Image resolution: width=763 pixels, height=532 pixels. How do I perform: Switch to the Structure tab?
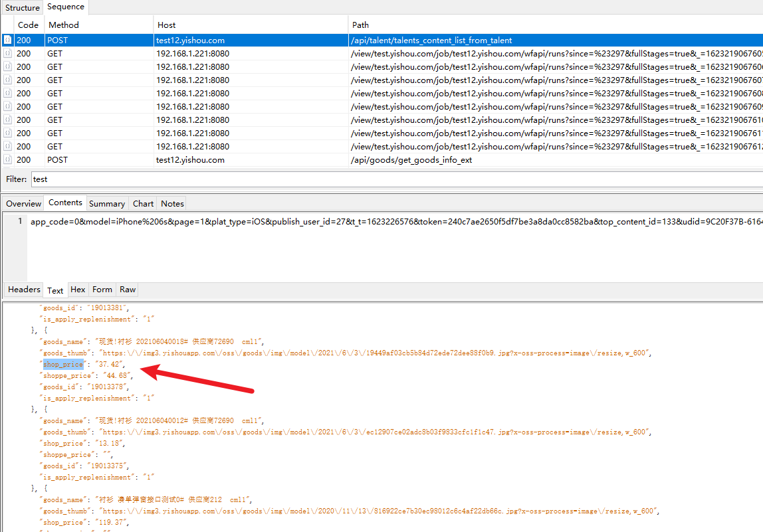[x=23, y=7]
